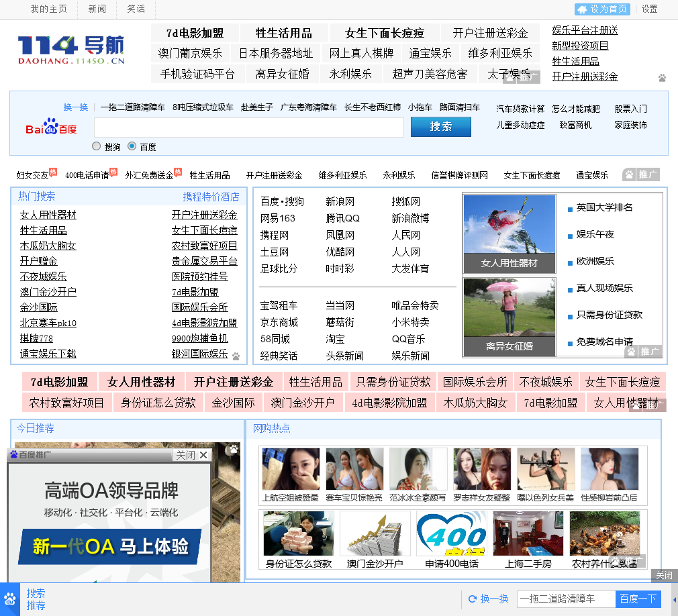Click the paw icon next to 开户注册送彩金 sidebar link
This screenshot has height=616, width=678.
click(662, 78)
